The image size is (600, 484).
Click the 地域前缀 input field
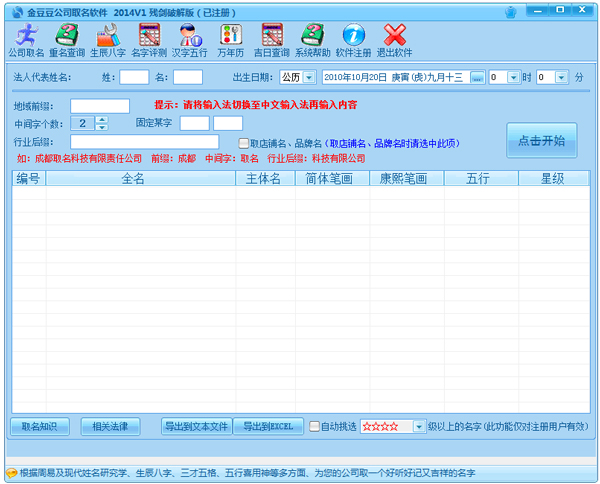click(x=100, y=105)
